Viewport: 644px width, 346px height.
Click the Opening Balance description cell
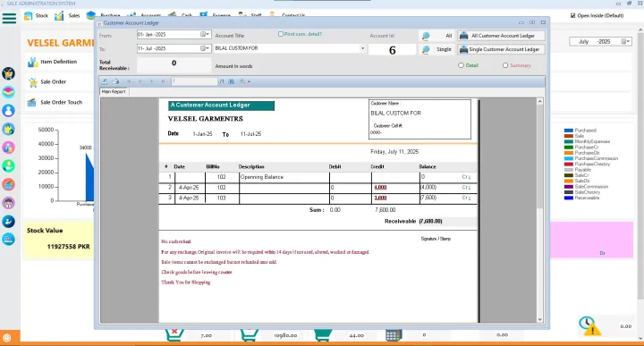[x=284, y=177]
